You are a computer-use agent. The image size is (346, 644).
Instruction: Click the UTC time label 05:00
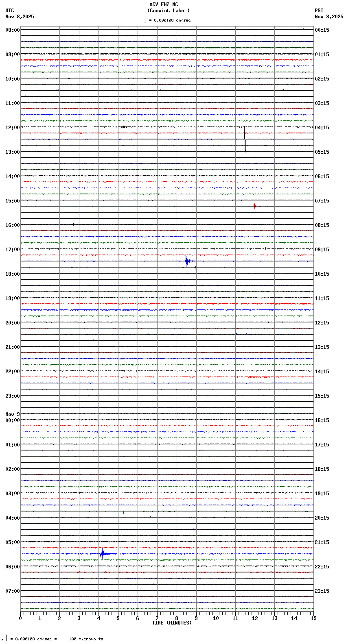pyautogui.click(x=13, y=542)
